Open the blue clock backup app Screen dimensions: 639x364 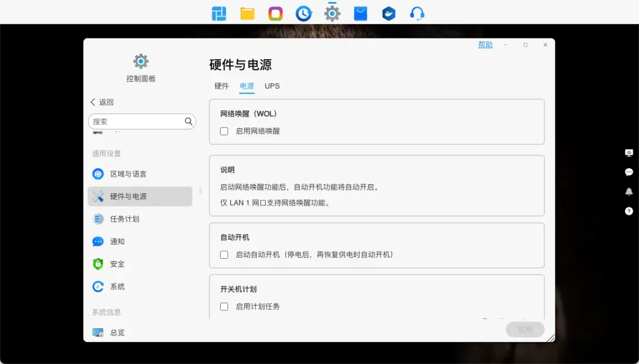(304, 14)
